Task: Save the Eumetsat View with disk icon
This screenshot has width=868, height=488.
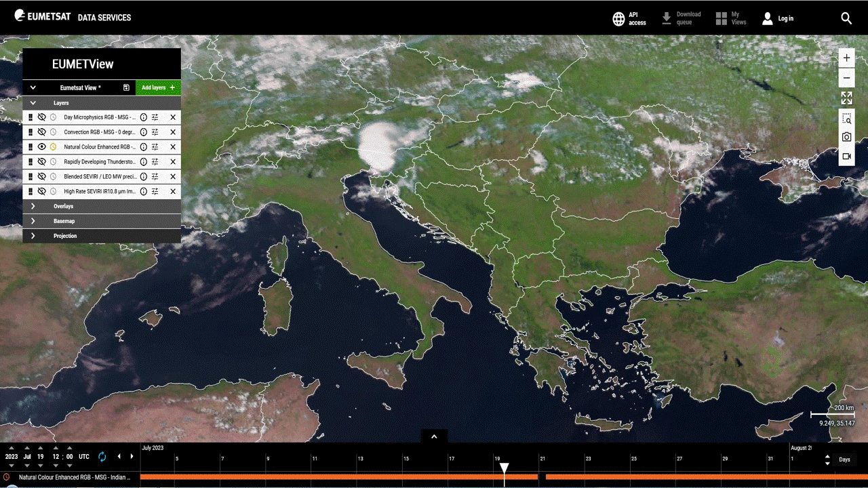Action: tap(126, 87)
